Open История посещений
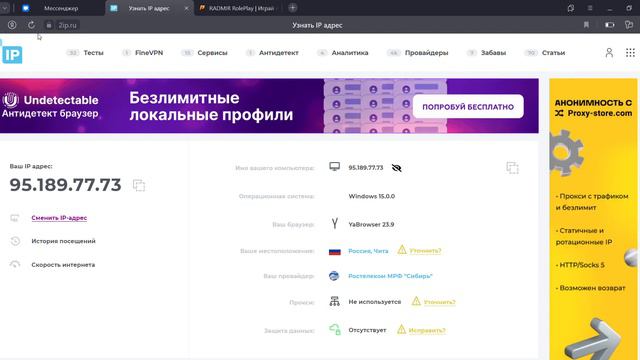 [x=63, y=241]
